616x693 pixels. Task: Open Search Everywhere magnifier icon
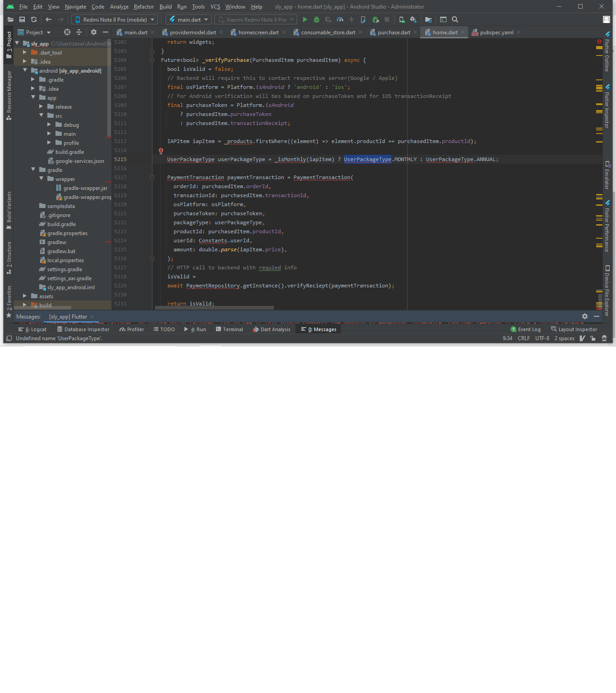click(x=455, y=19)
